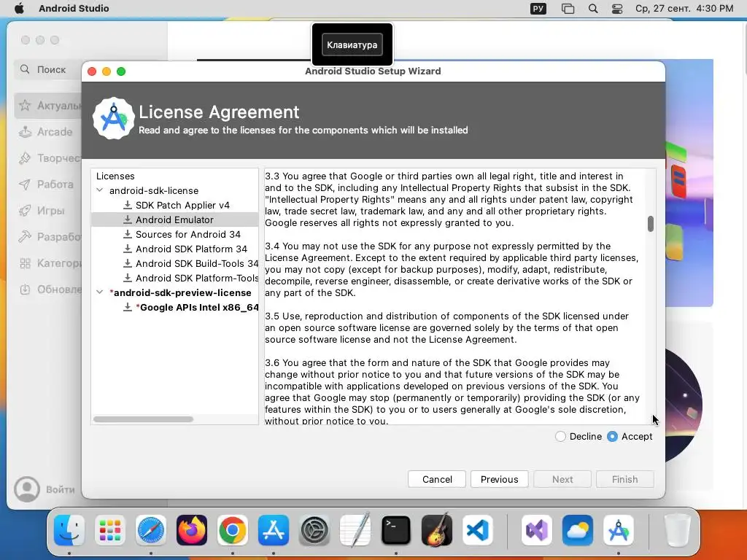Screen dimensions: 747x560
Task: Select Android SDK Build-Tools 34 entry
Action: pos(197,263)
